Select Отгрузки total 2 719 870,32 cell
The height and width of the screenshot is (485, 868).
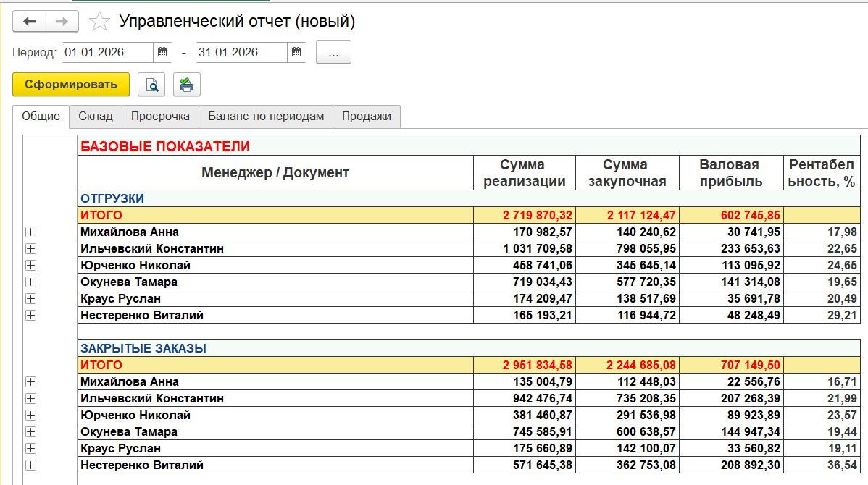[x=525, y=215]
